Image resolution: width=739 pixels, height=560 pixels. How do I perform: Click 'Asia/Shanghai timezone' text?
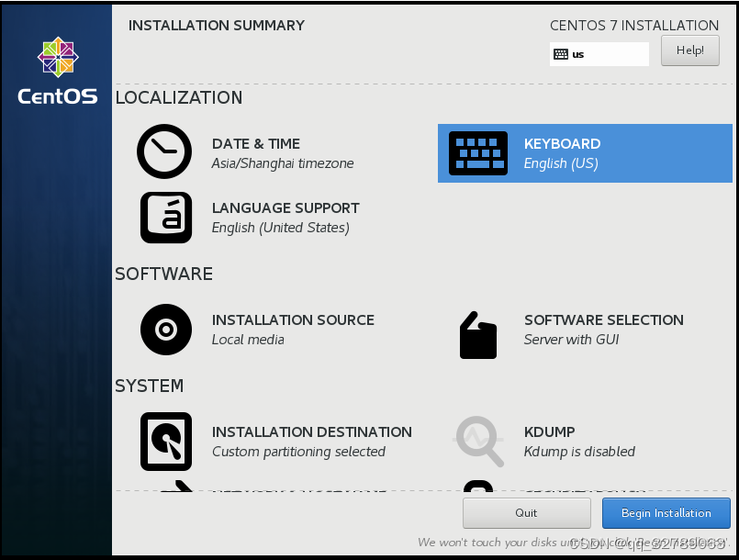tap(283, 163)
